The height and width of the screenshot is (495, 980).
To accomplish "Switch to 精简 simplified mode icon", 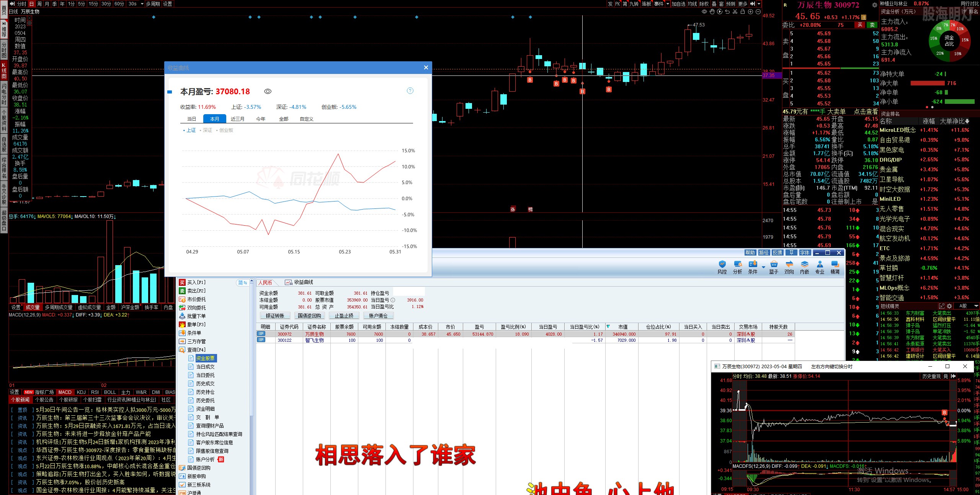I will [x=835, y=267].
